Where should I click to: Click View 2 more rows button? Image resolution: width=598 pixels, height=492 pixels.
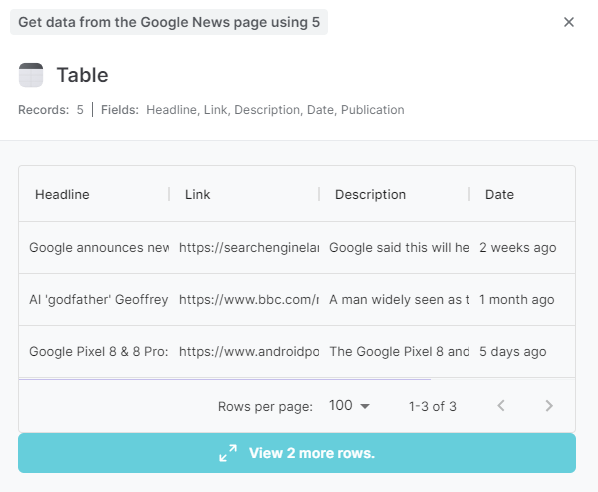tap(297, 453)
